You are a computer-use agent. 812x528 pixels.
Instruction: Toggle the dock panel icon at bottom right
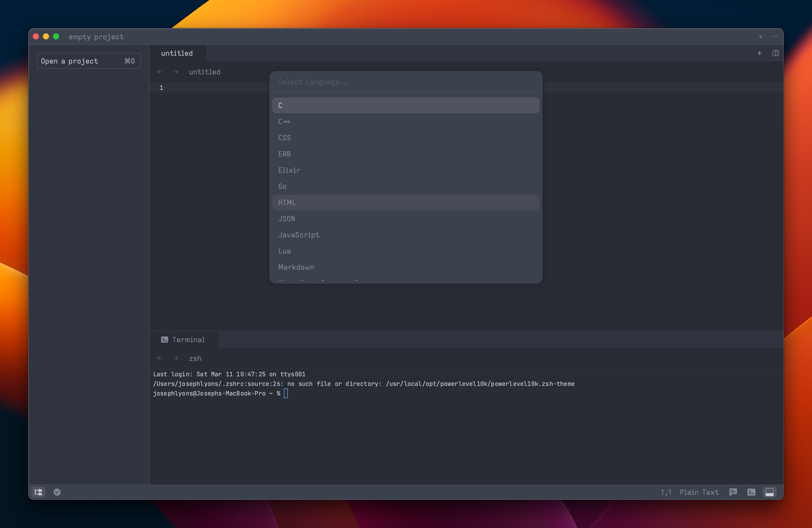[770, 492]
